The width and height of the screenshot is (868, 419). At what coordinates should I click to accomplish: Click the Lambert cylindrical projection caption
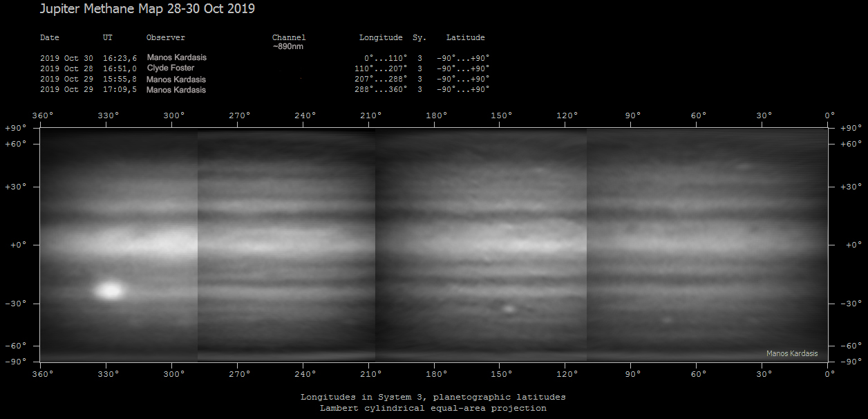pyautogui.click(x=433, y=408)
